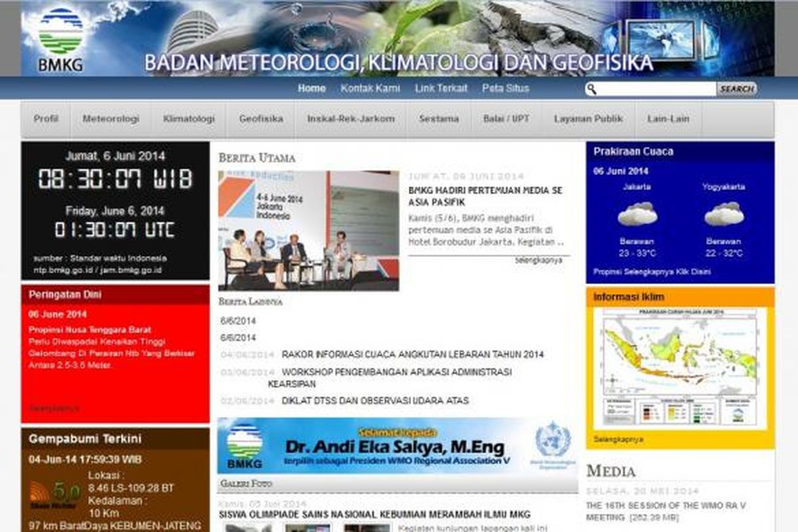
Task: Open the Geofisika menu
Action: (261, 119)
